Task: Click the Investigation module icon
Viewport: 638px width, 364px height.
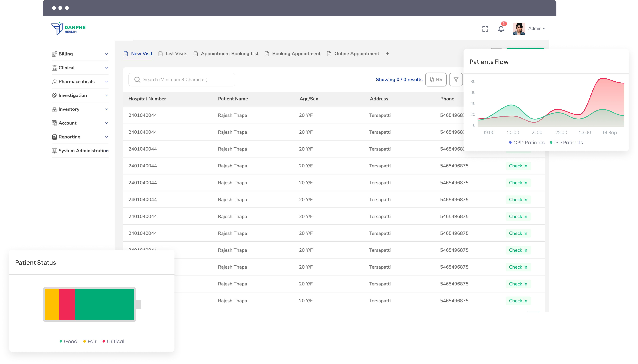Action: click(x=54, y=95)
